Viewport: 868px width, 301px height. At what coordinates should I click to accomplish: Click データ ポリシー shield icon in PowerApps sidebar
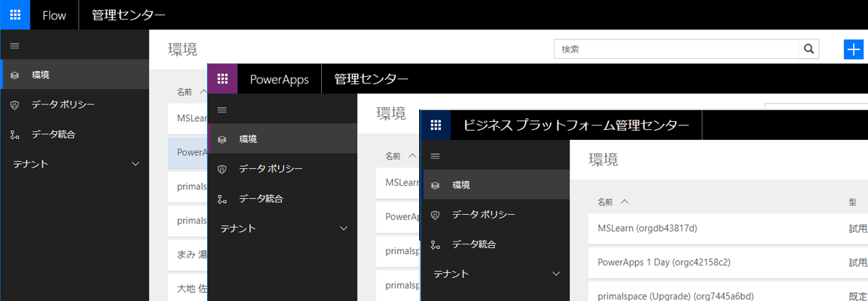222,169
